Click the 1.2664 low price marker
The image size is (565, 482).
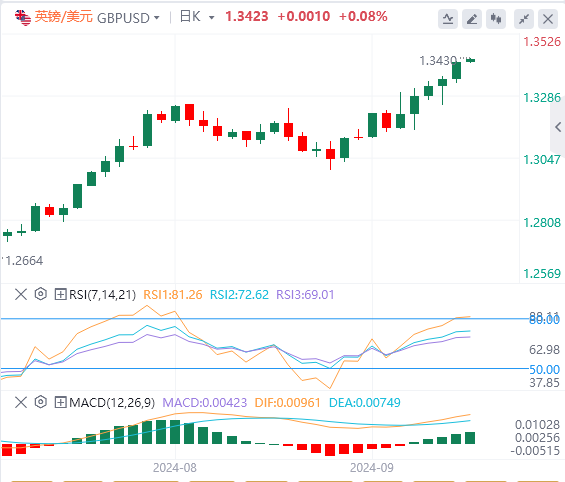coord(24,260)
